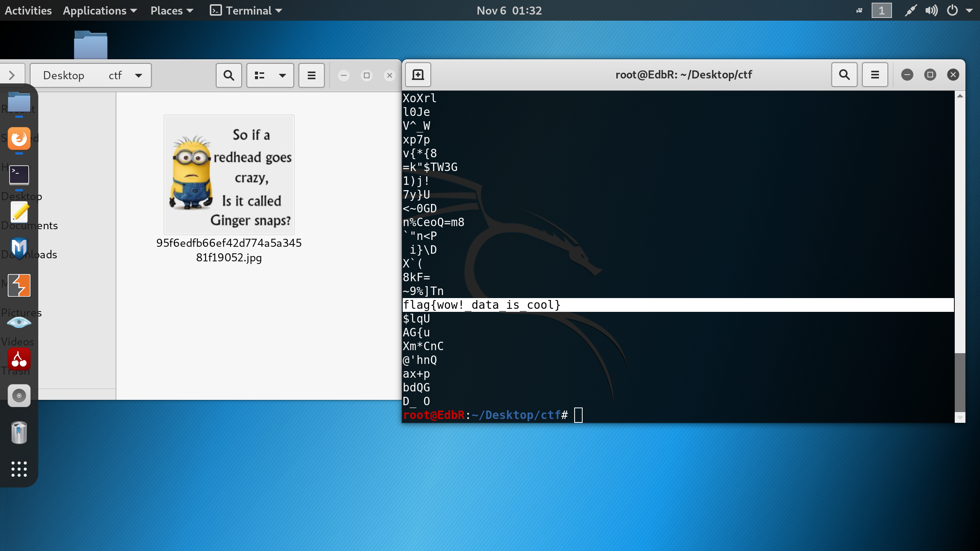Launch Metasploit from the dock

tap(19, 248)
